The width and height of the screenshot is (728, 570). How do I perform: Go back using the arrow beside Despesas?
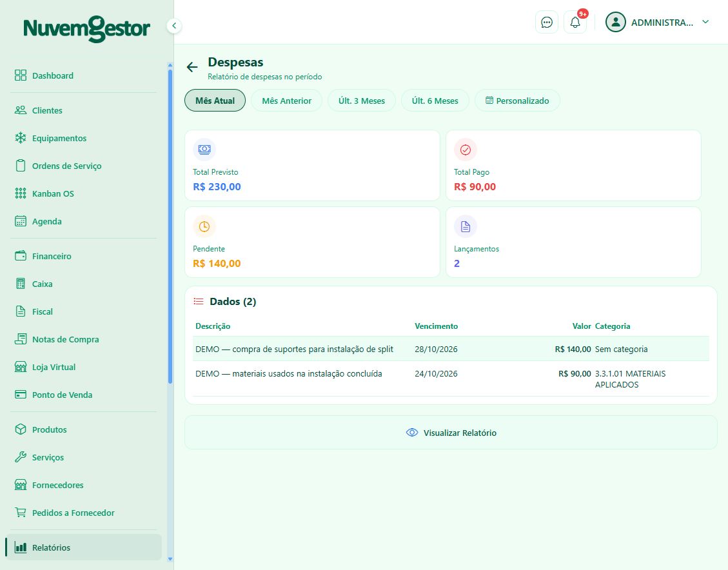[x=192, y=67]
